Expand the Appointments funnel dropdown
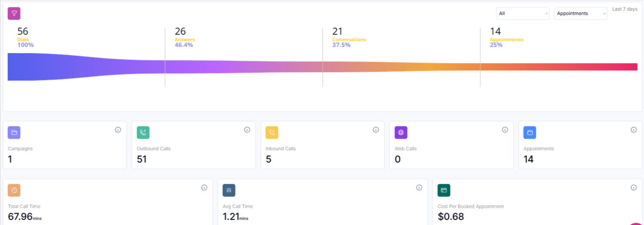 (581, 14)
